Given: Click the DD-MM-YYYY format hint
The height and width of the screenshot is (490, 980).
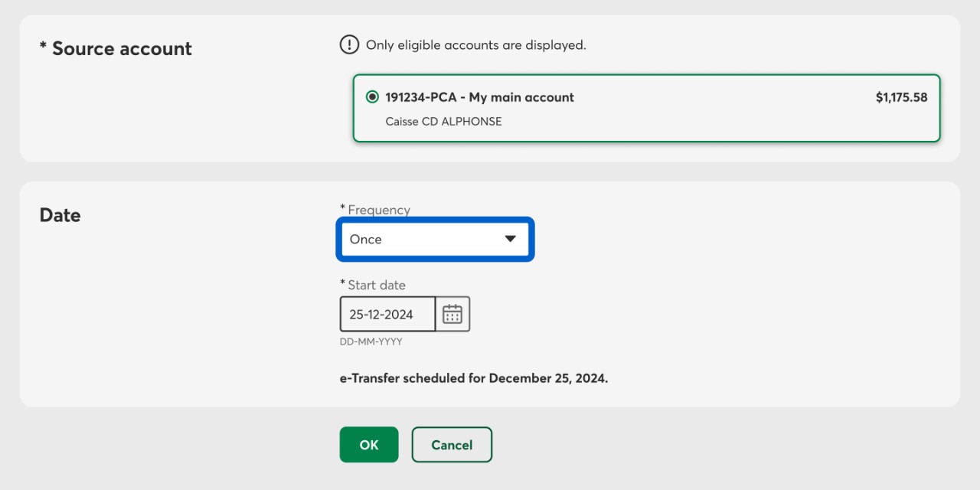Looking at the screenshot, I should coord(371,341).
